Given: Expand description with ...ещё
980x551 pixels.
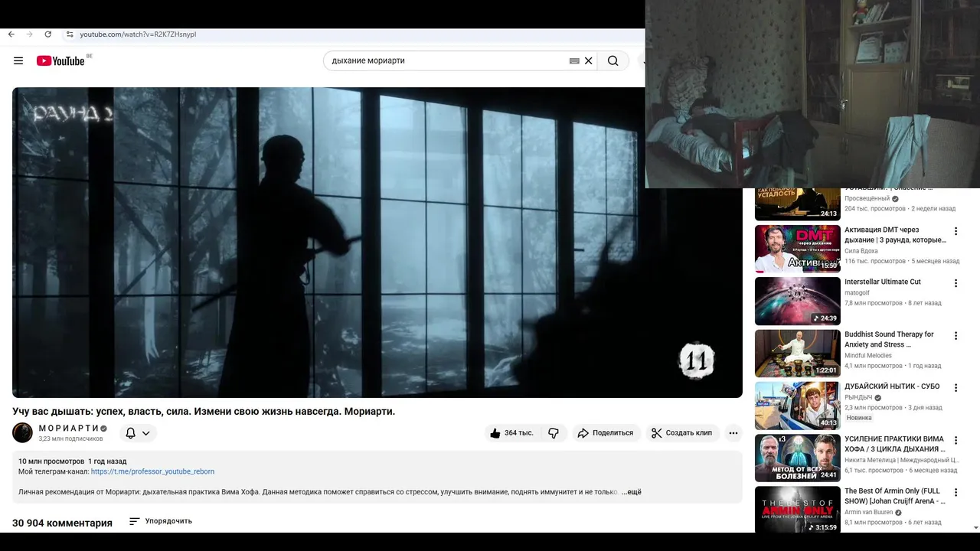Looking at the screenshot, I should pos(631,492).
